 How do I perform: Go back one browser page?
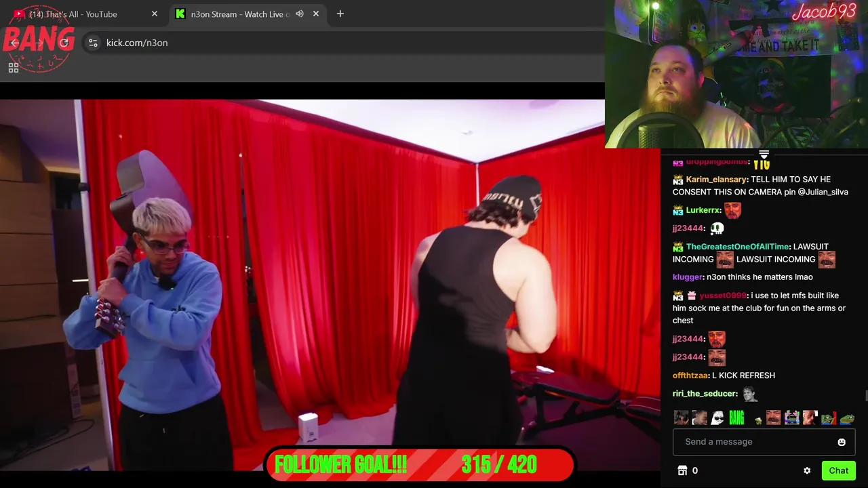[x=15, y=43]
